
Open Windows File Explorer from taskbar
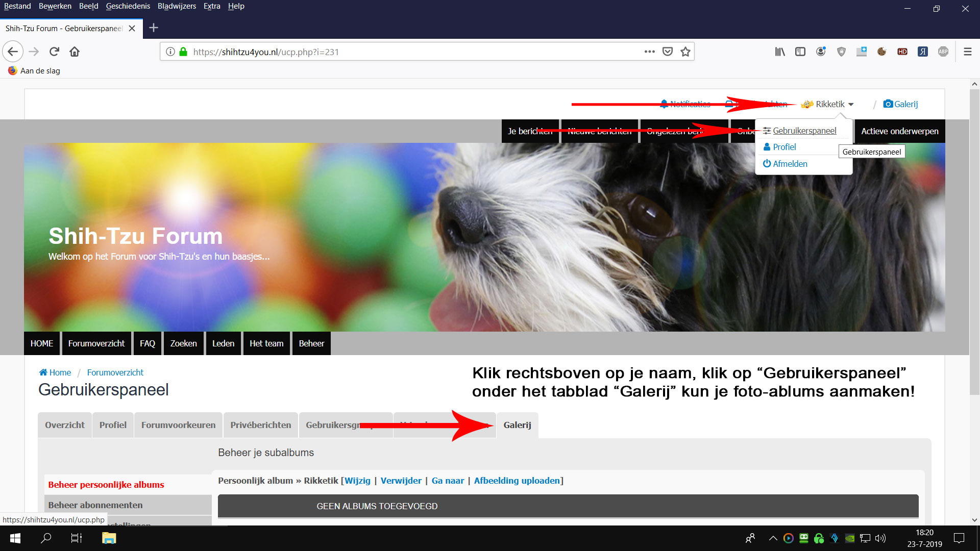109,538
